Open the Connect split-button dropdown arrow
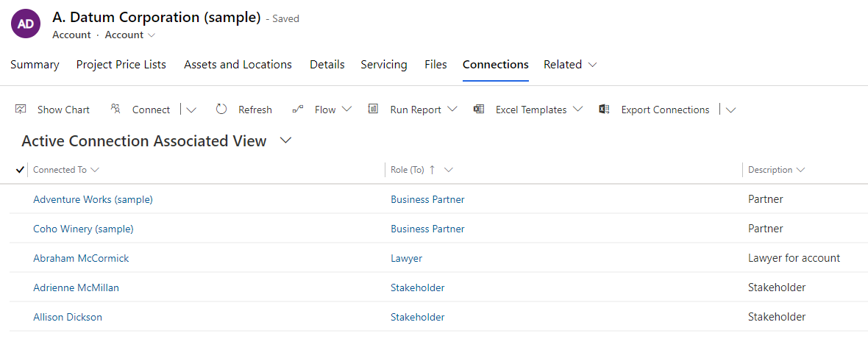 point(191,110)
